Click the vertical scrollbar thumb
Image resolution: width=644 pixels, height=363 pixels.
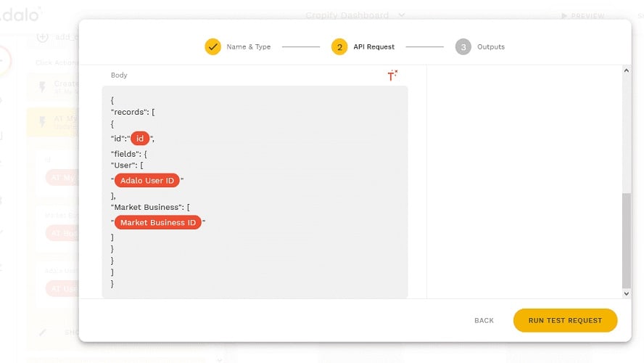(x=627, y=240)
